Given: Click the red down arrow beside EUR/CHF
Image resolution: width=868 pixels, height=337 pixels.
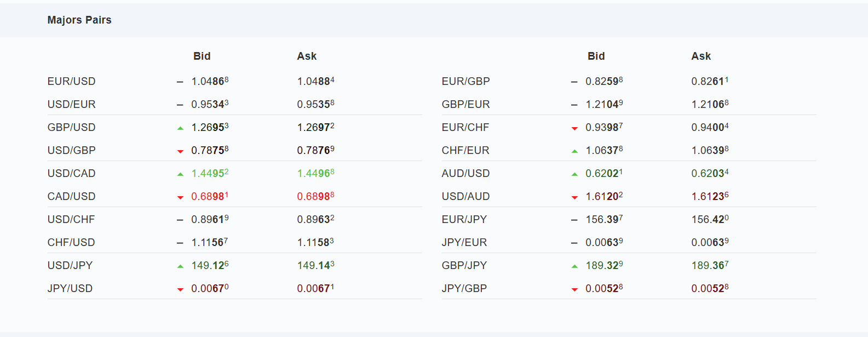Looking at the screenshot, I should (574, 128).
